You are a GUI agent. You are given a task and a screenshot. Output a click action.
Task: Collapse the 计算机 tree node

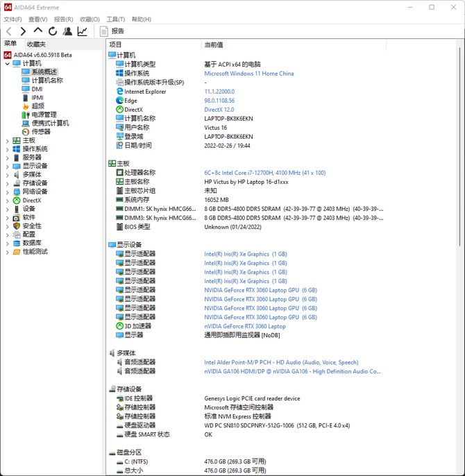[8, 63]
